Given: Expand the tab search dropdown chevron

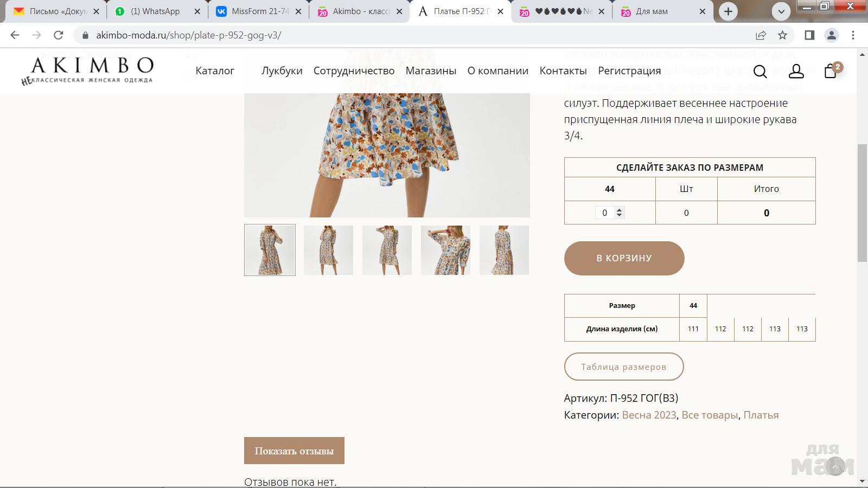Looking at the screenshot, I should tap(781, 11).
